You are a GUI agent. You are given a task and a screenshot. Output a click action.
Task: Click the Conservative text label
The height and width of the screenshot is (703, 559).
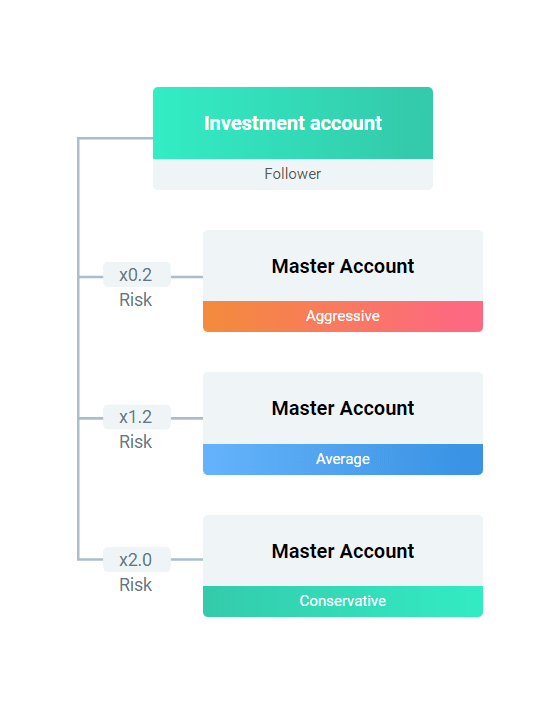pos(343,601)
